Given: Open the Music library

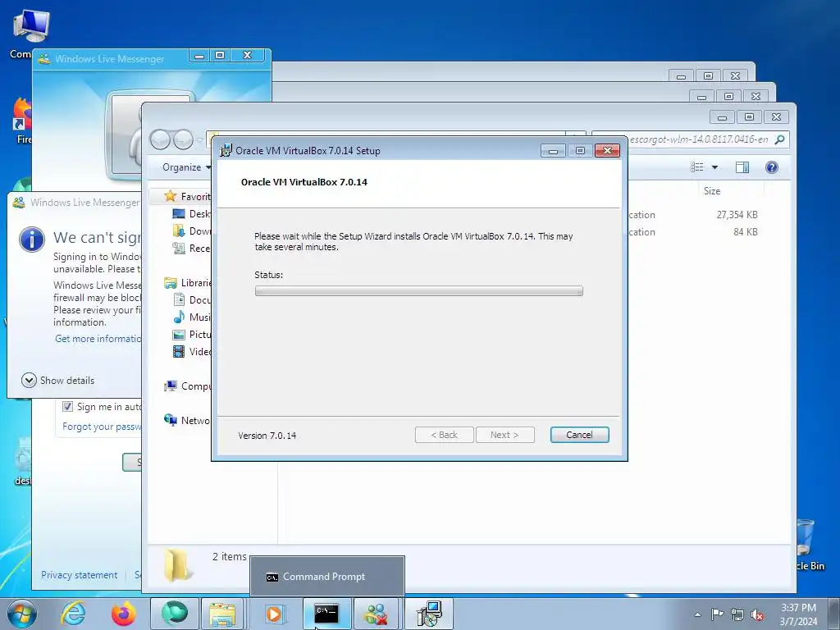Looking at the screenshot, I should (x=192, y=317).
